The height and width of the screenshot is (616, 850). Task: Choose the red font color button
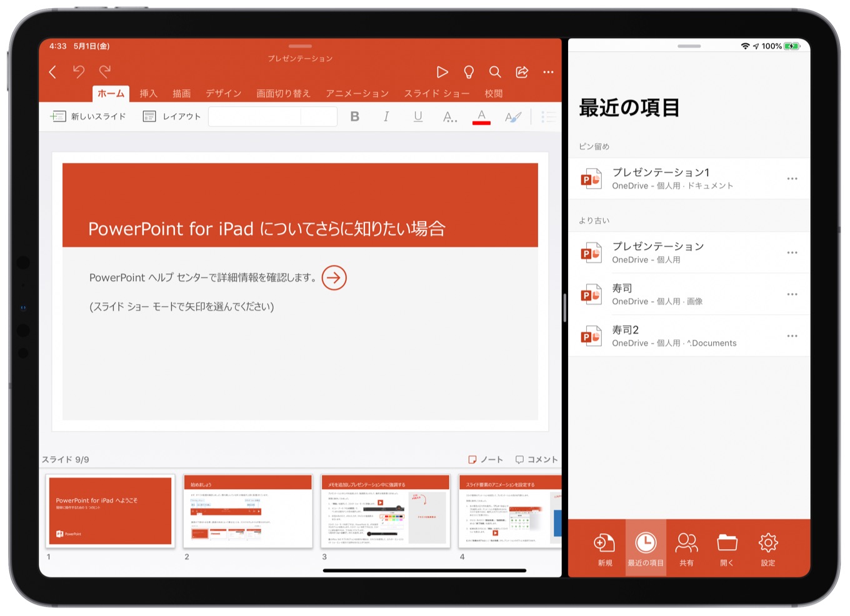pos(481,116)
